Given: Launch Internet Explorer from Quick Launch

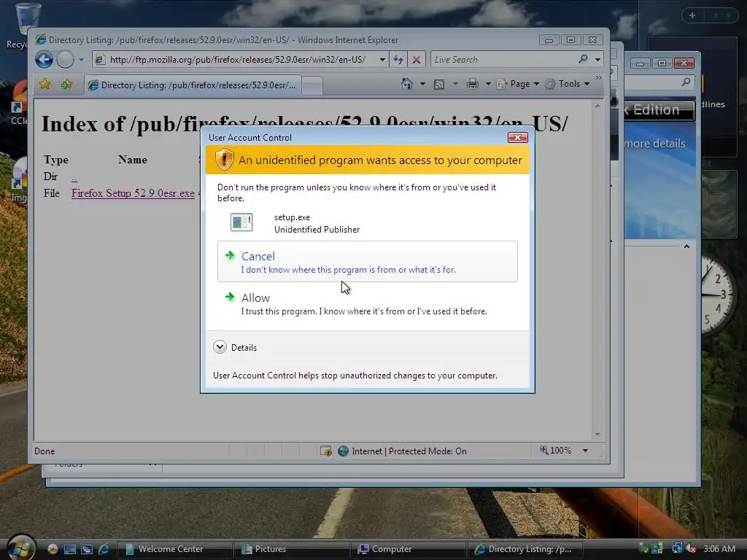Looking at the screenshot, I should (104, 549).
